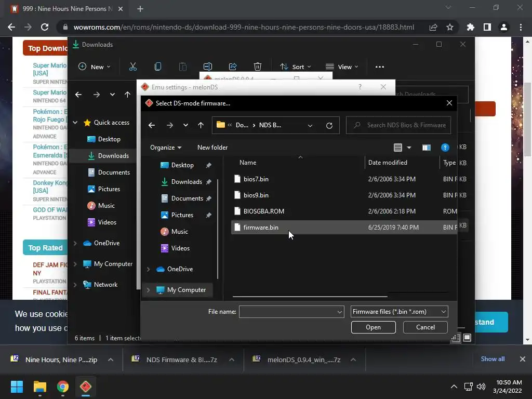Go back in firmware dialog navigation
This screenshot has width=532, height=399.
pos(152,126)
